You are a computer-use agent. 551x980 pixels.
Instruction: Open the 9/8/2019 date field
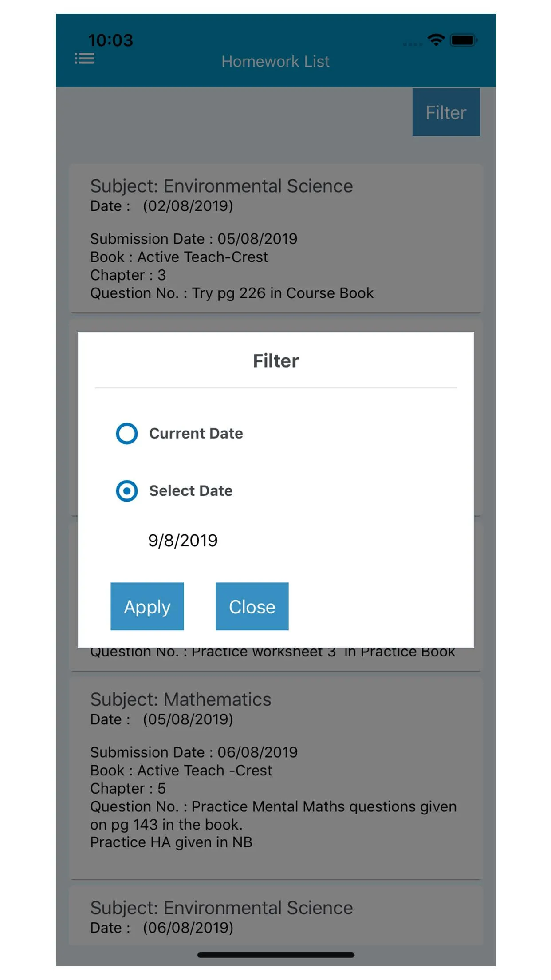[183, 541]
